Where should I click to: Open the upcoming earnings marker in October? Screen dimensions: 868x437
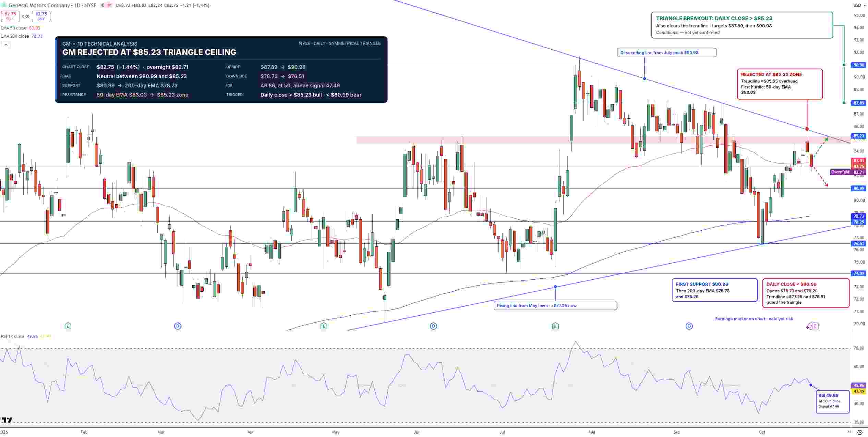point(815,326)
